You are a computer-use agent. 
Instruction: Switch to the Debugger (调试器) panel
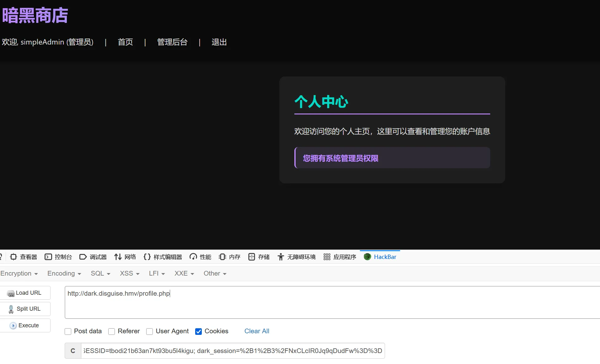[x=93, y=257]
